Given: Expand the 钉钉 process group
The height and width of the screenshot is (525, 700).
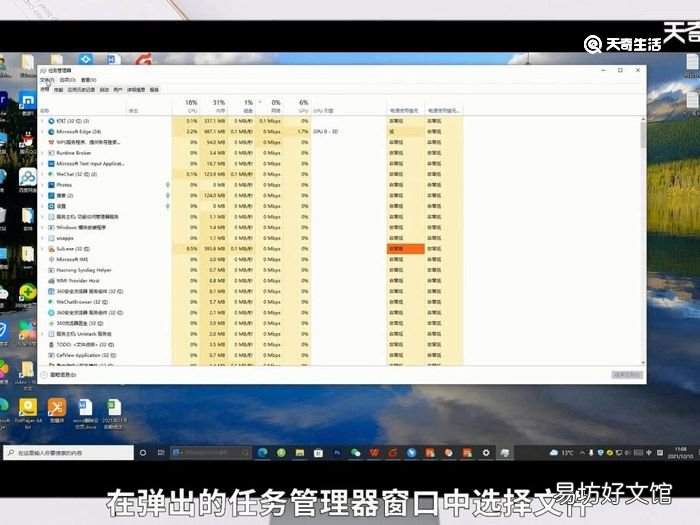Looking at the screenshot, I should pos(43,121).
